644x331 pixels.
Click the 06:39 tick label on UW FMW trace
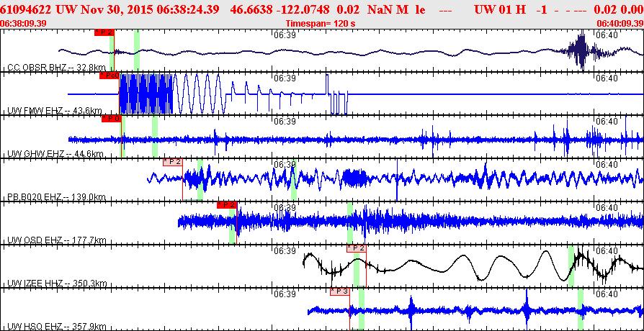(x=285, y=78)
